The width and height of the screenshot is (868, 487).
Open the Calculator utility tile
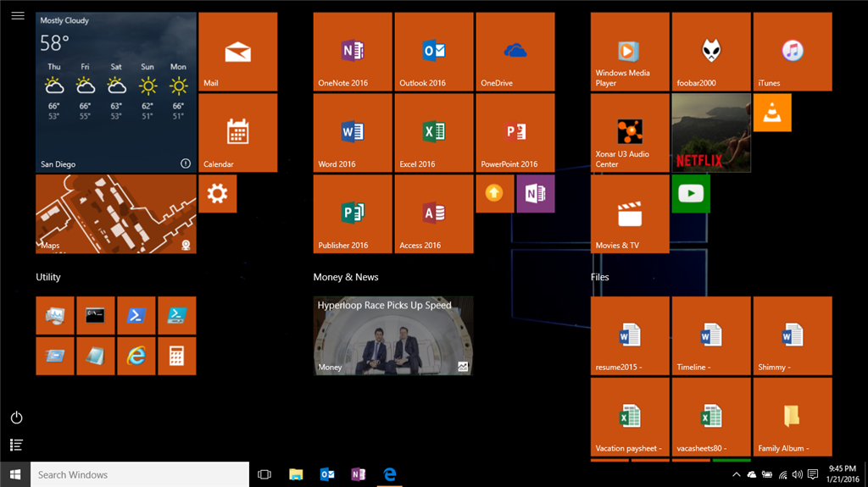pyautogui.click(x=177, y=357)
